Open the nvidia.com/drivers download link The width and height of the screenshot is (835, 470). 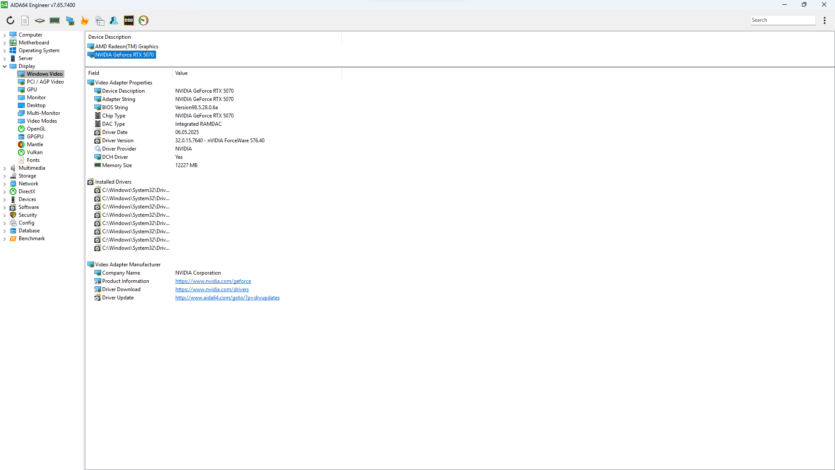(212, 290)
